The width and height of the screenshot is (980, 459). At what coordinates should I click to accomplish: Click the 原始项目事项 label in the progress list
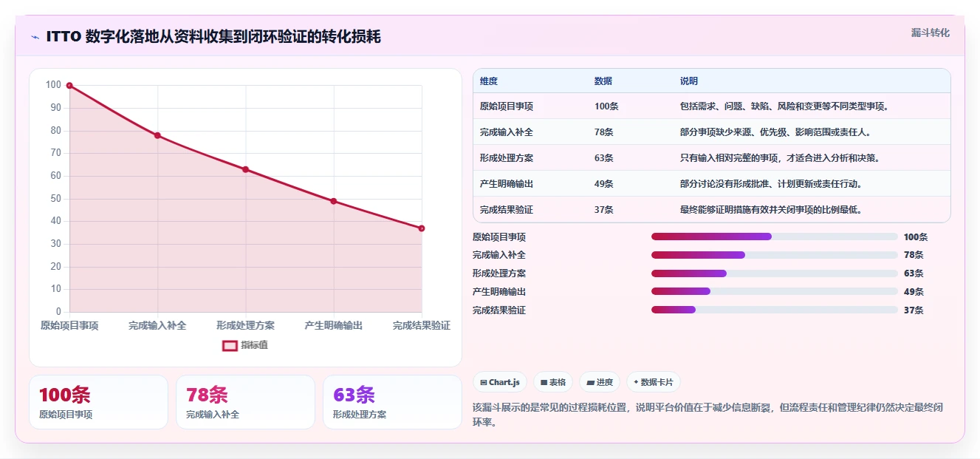(499, 237)
